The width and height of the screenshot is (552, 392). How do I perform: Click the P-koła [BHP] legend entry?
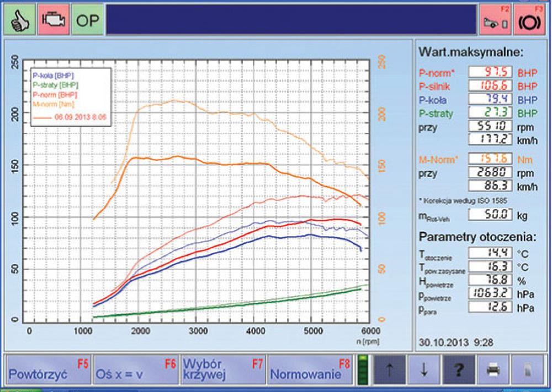point(53,76)
